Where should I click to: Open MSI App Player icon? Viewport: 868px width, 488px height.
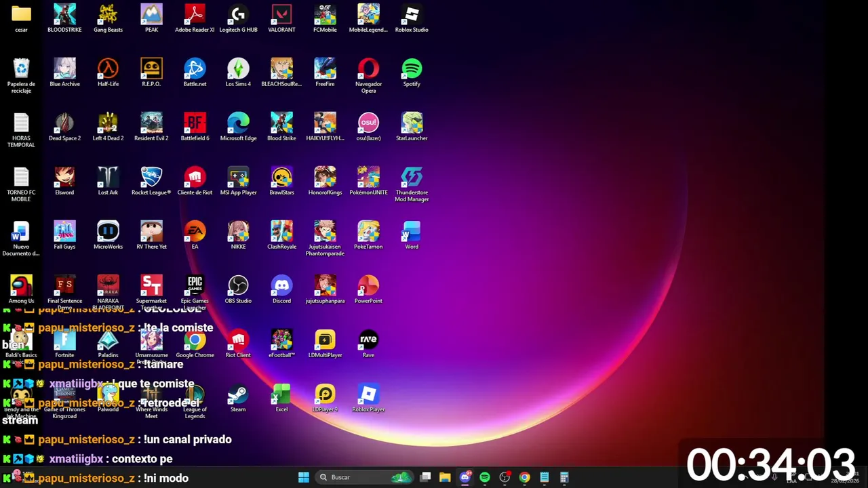pos(238,181)
